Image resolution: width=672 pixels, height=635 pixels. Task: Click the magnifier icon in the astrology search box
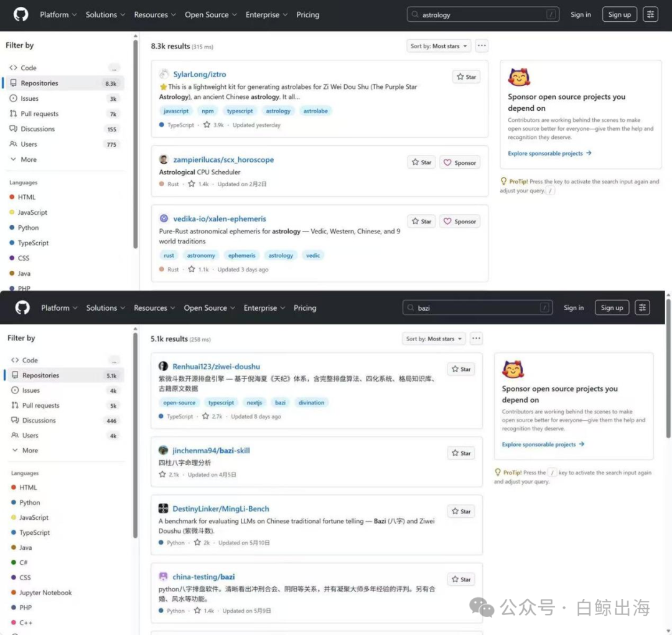(x=414, y=14)
